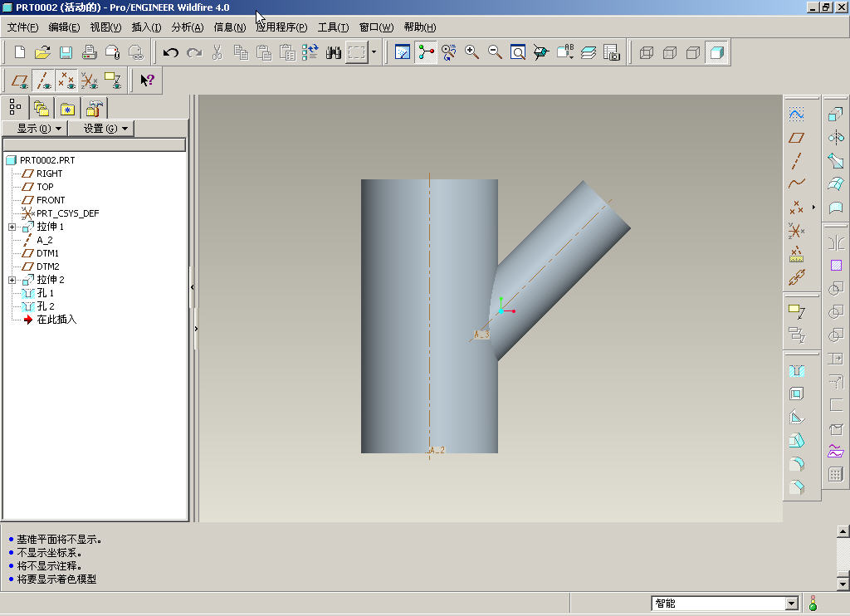The width and height of the screenshot is (850, 616).
Task: Select the Hole tool in right toolbar
Action: coord(797,370)
